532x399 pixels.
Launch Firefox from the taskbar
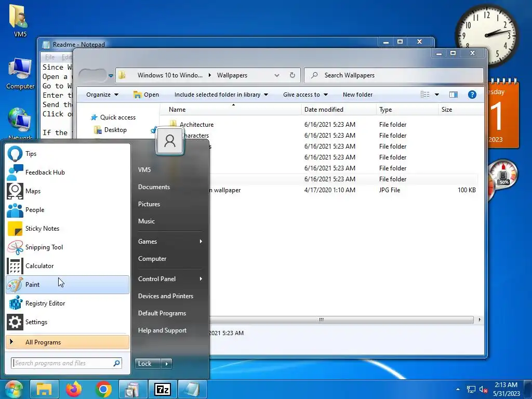pos(74,389)
